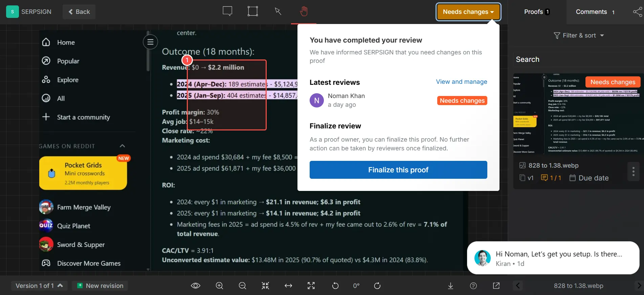Open the 828 to 1.38.webp proof thumbnail

point(578,114)
